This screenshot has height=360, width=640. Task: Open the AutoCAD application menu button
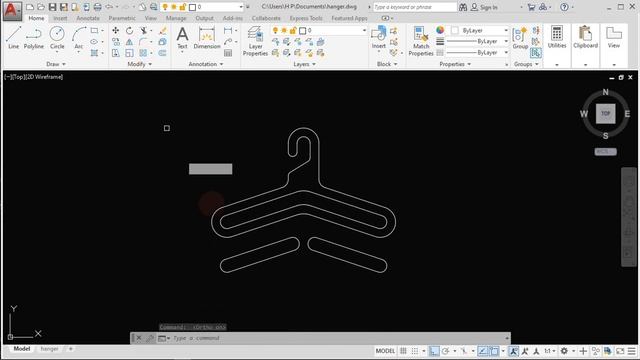coord(11,10)
